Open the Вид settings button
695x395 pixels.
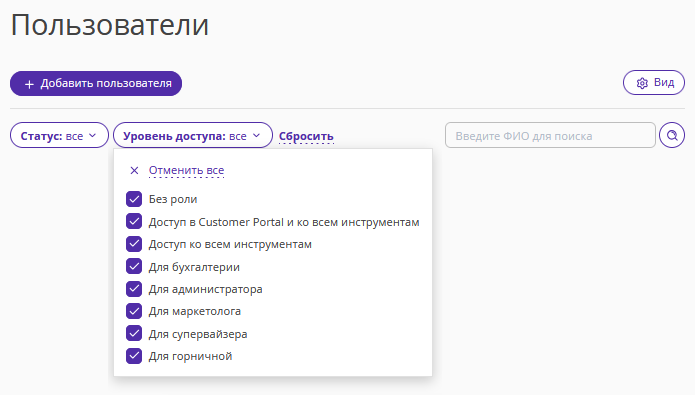654,82
